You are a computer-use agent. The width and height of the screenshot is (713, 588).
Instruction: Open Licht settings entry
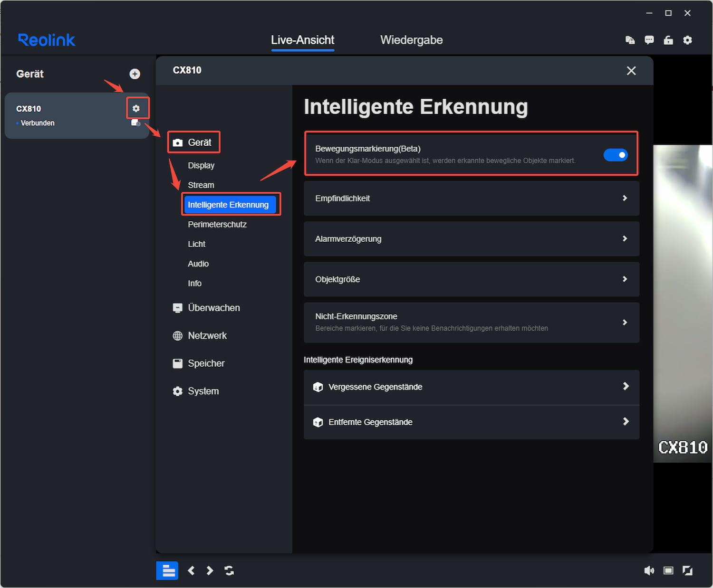197,244
